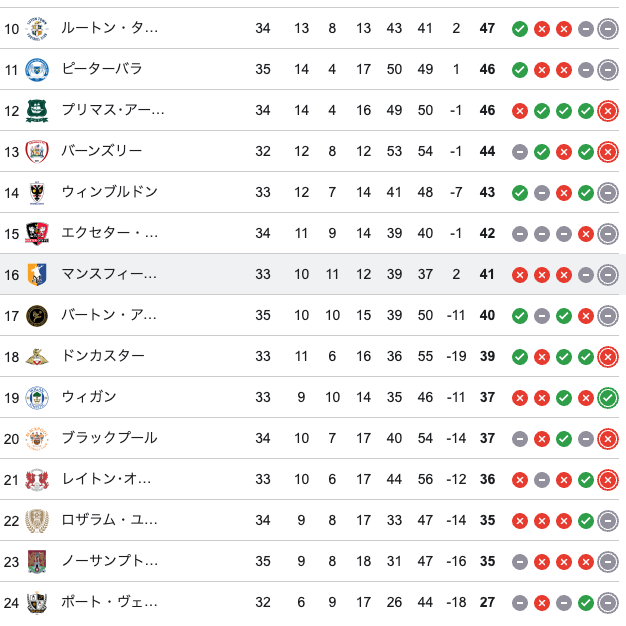
Task: Click the Plymouth Argyle club crest
Action: click(x=37, y=110)
